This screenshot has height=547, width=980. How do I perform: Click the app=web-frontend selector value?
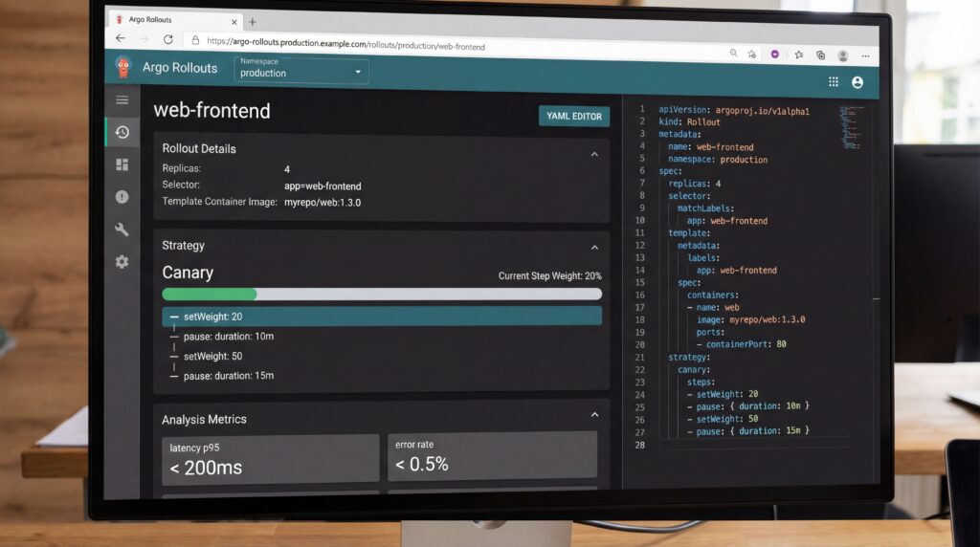(x=323, y=186)
